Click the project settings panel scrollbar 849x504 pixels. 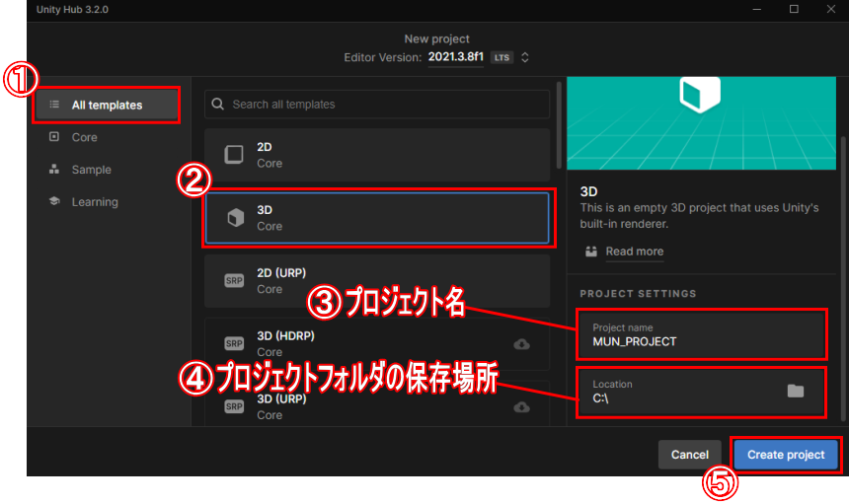coord(842,278)
